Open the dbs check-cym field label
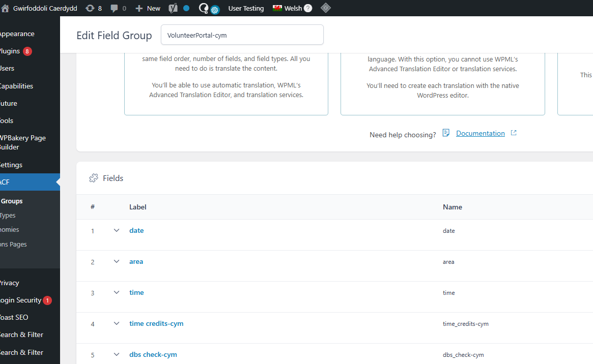Image resolution: width=593 pixels, height=364 pixels. point(153,354)
